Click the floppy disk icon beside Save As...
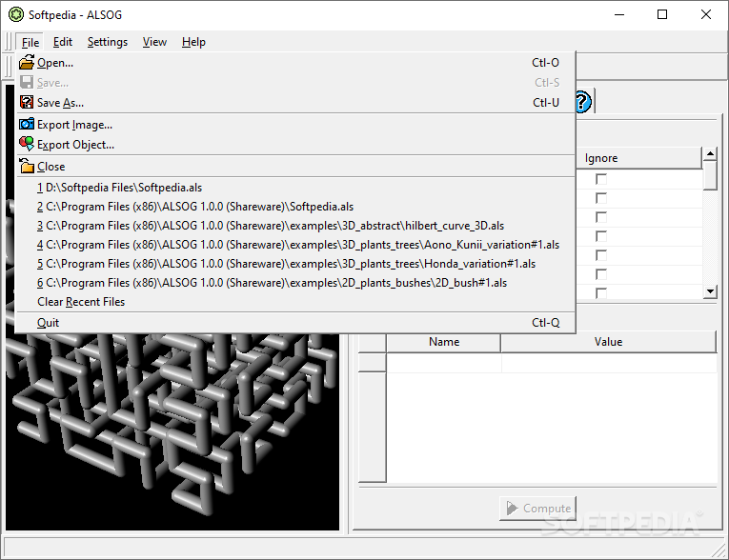729x560 pixels. pyautogui.click(x=27, y=102)
